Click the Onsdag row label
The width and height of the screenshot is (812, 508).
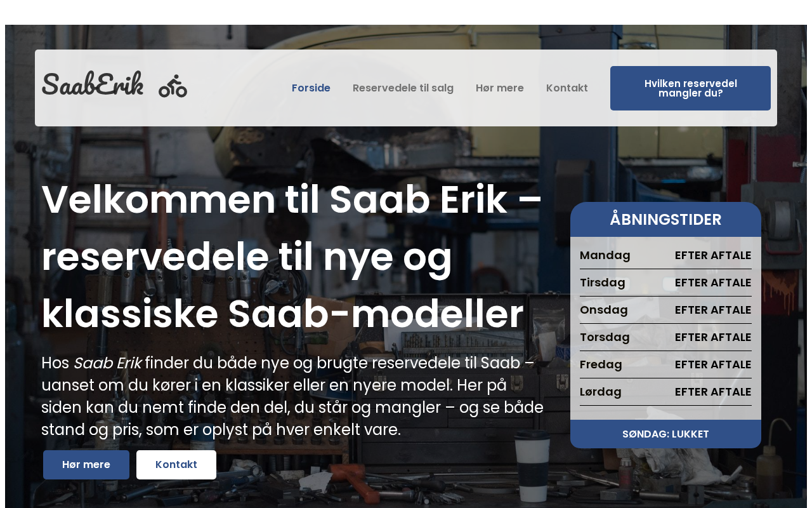tap(604, 310)
